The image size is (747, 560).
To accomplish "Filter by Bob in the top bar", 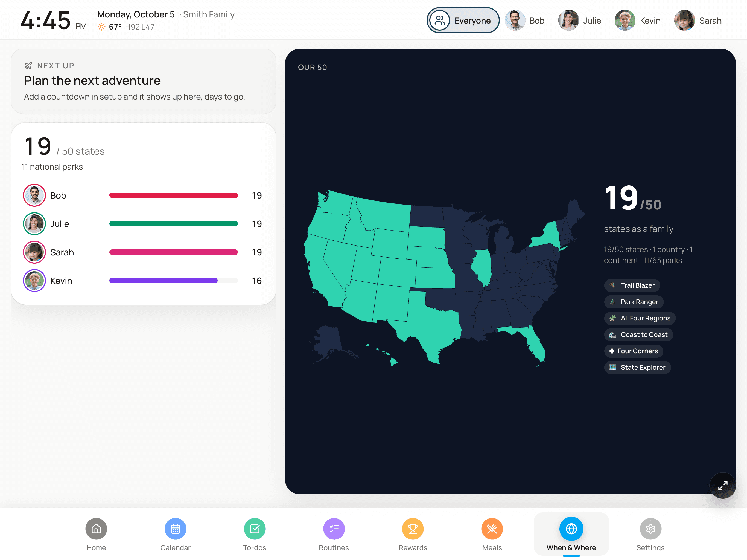I will (x=525, y=20).
